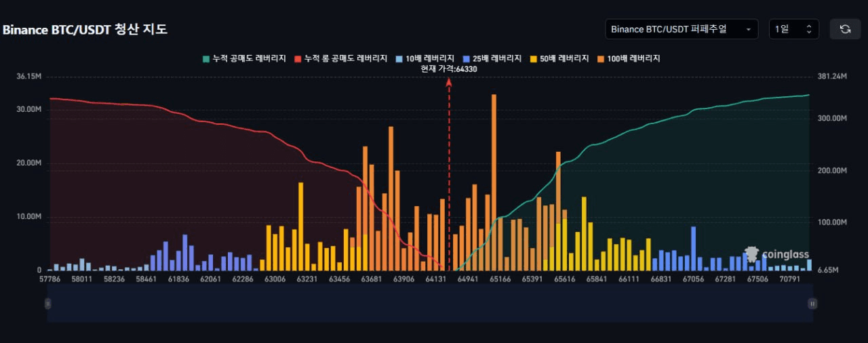Click x-axis label 67281
Screen dimensions: 868x343
tap(725, 279)
